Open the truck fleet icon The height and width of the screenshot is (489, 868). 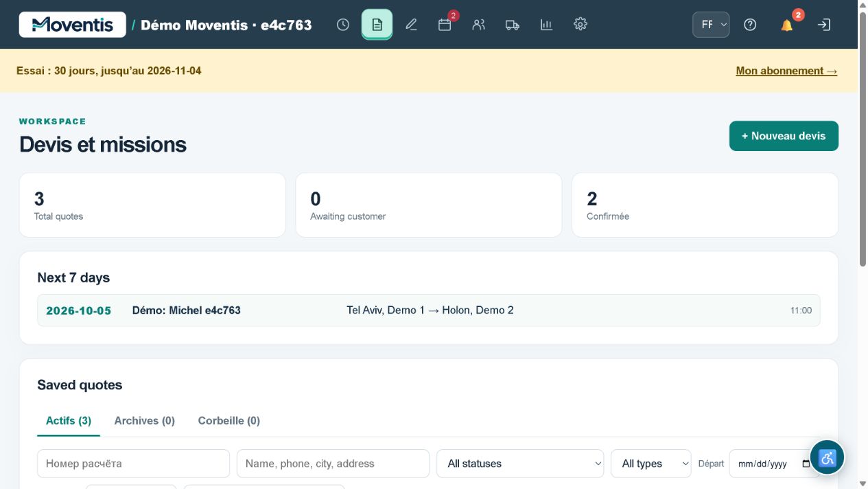(513, 25)
